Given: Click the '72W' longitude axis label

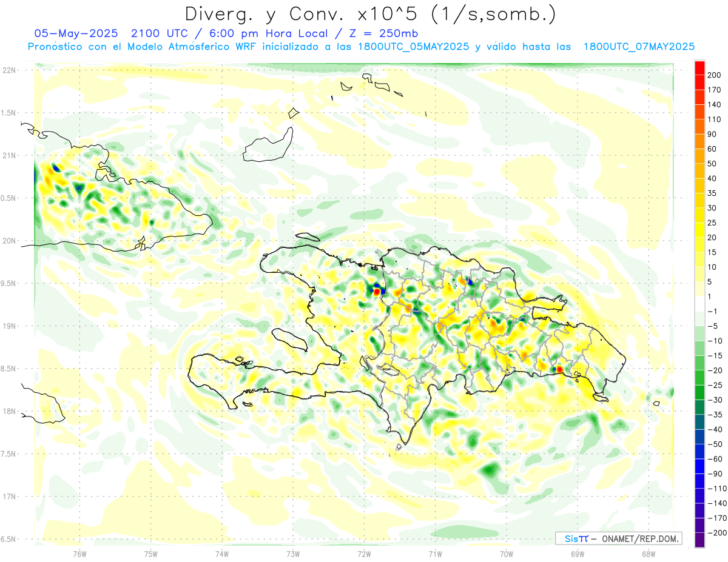Looking at the screenshot, I should click(x=364, y=554).
